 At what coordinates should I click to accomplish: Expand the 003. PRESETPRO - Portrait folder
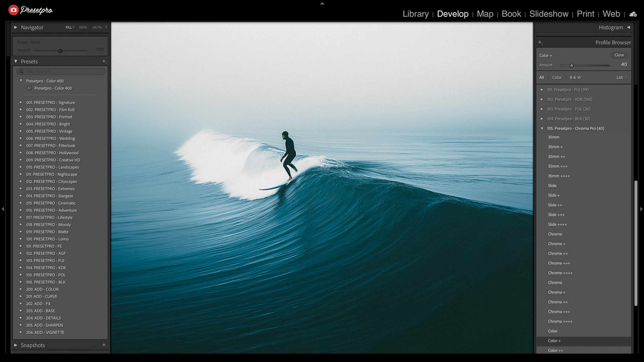click(x=21, y=117)
